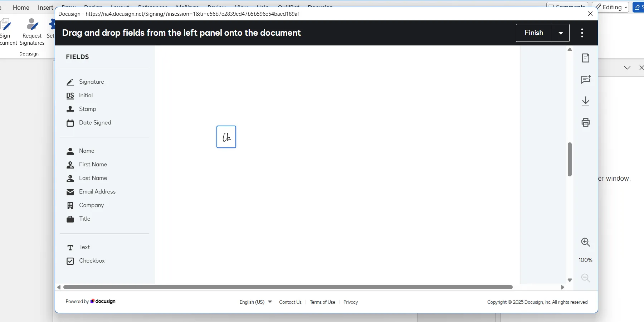This screenshot has height=322, width=644.
Task: Select the placed initials box on document
Action: pyautogui.click(x=226, y=137)
